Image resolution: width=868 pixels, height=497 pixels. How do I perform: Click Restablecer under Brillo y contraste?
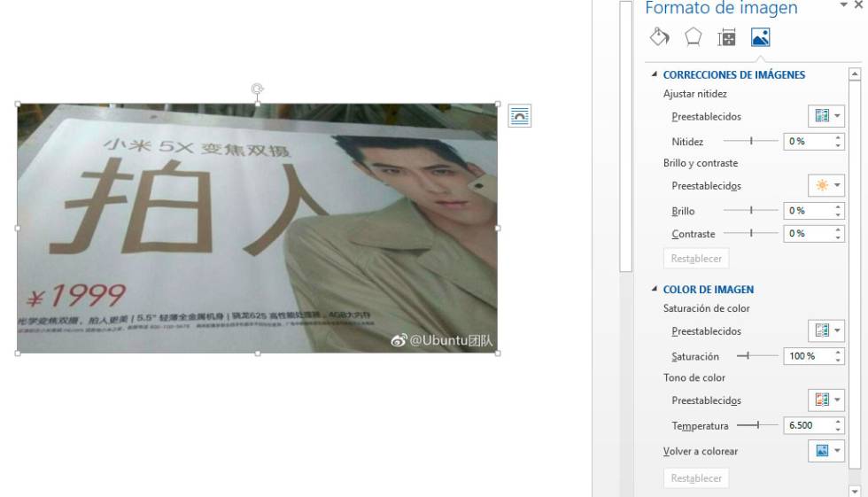[696, 259]
